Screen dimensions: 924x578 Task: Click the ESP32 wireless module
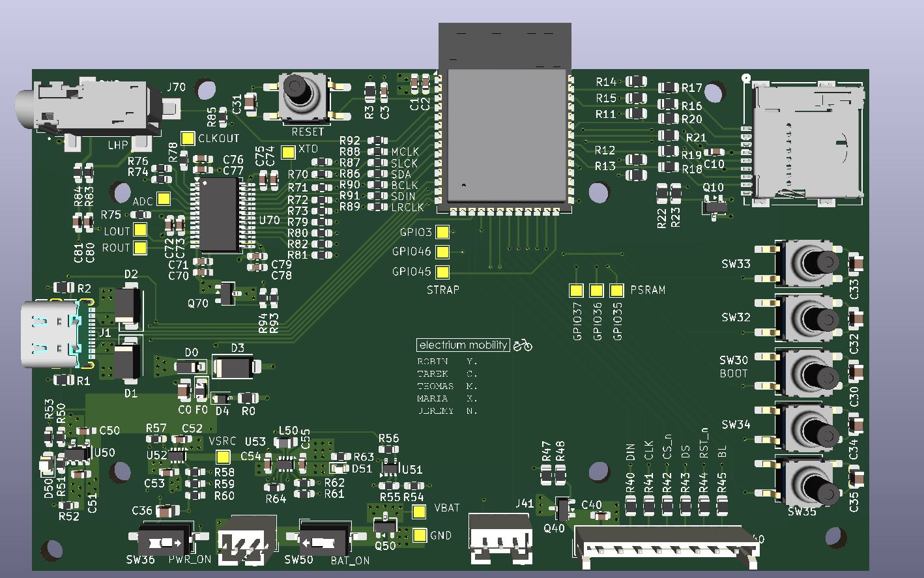(x=505, y=130)
